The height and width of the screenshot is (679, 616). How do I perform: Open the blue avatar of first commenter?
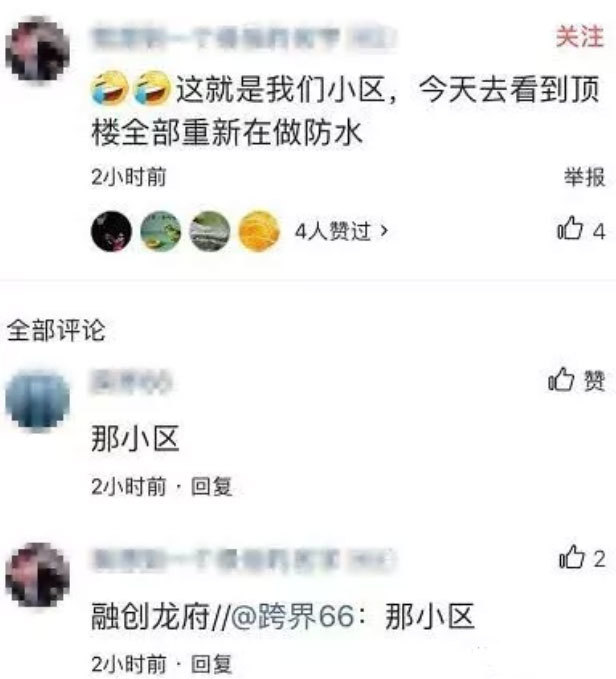tap(38, 401)
